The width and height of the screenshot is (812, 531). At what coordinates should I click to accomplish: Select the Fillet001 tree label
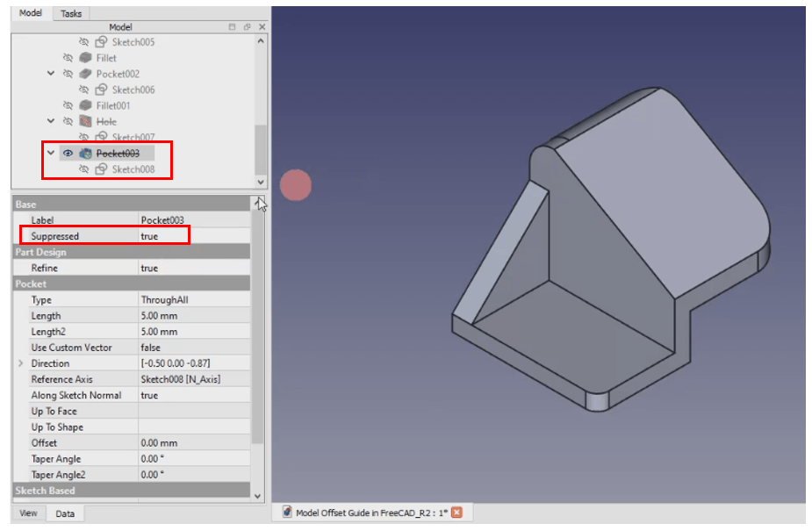[113, 105]
